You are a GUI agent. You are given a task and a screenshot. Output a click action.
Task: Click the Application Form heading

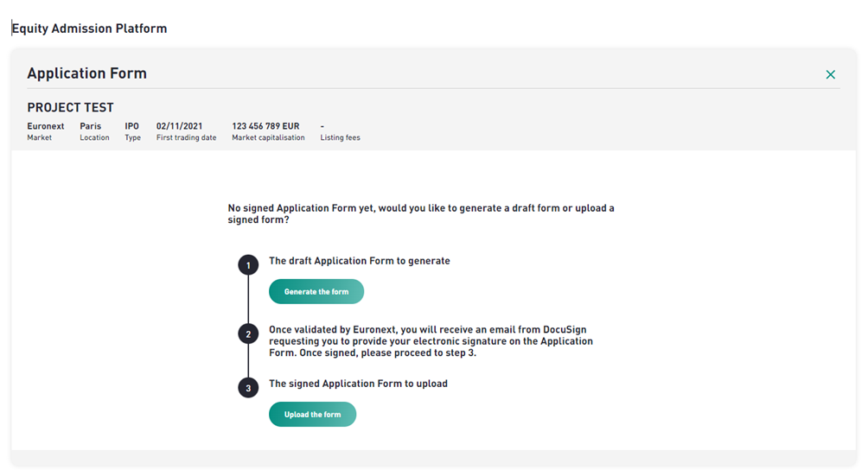(x=87, y=73)
